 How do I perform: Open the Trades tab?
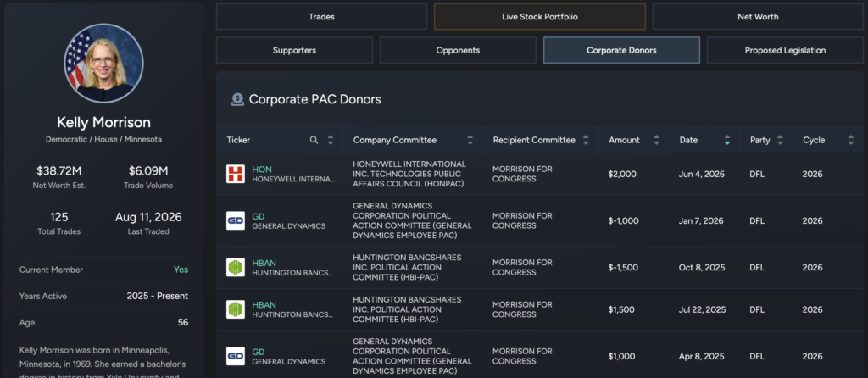tap(321, 17)
